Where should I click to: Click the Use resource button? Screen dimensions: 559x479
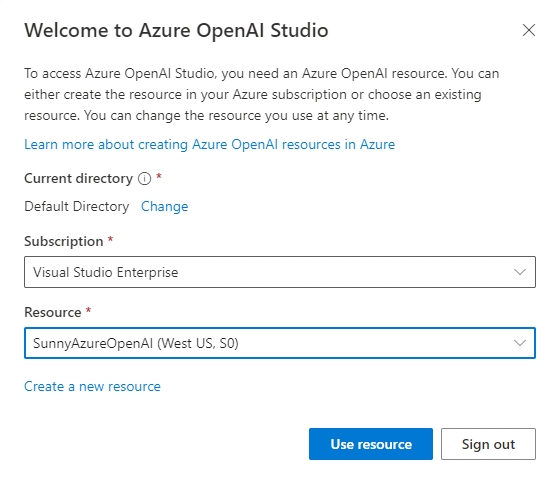pos(371,444)
